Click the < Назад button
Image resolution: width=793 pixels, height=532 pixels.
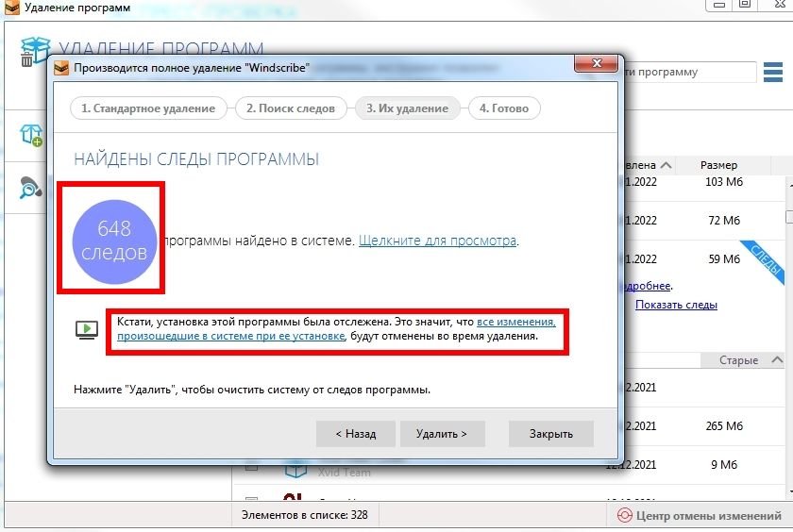[355, 434]
